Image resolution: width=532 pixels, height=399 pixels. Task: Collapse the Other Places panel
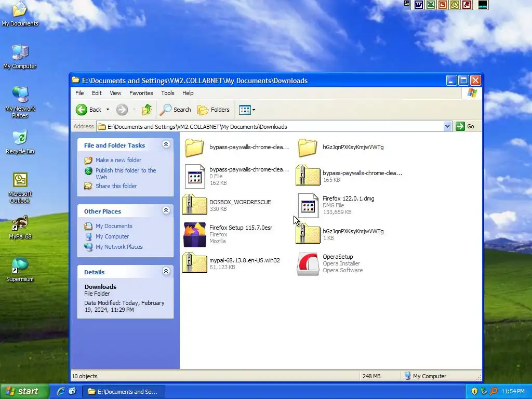tap(166, 210)
